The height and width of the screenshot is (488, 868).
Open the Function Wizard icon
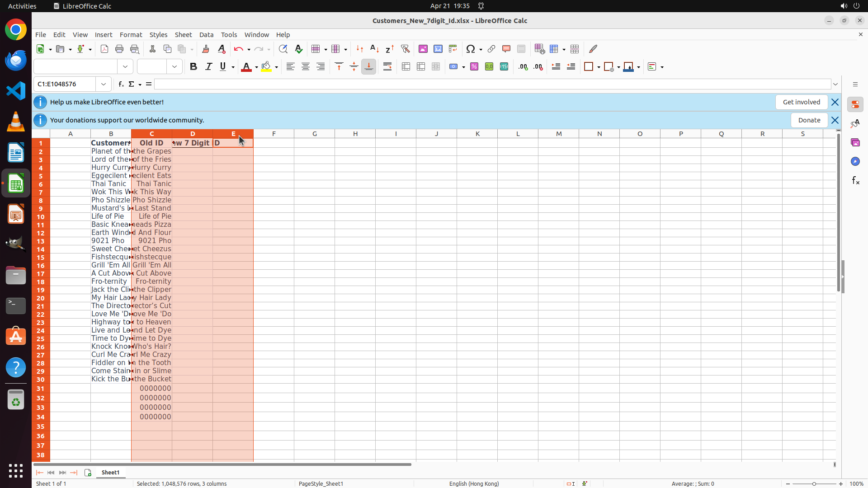[x=121, y=84]
